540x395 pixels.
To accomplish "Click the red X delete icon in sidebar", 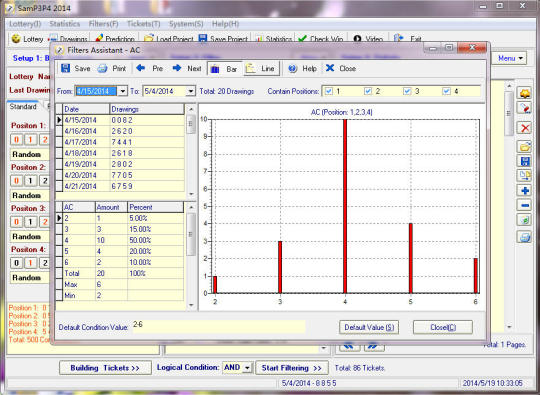I will (x=525, y=128).
